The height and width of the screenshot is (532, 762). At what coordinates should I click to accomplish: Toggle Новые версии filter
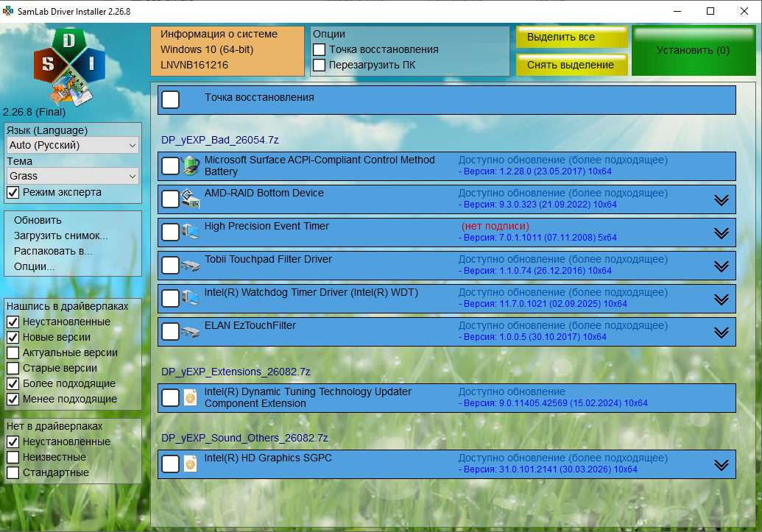coord(13,337)
